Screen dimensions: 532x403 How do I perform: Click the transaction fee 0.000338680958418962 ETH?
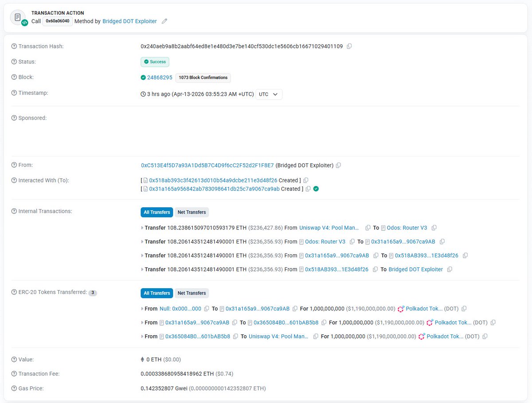[x=177, y=374]
